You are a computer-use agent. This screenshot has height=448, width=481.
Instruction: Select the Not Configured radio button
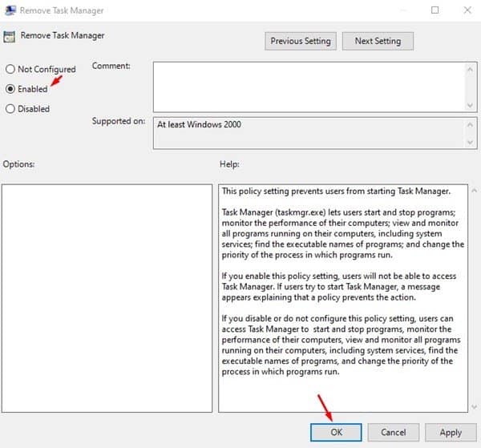point(10,69)
